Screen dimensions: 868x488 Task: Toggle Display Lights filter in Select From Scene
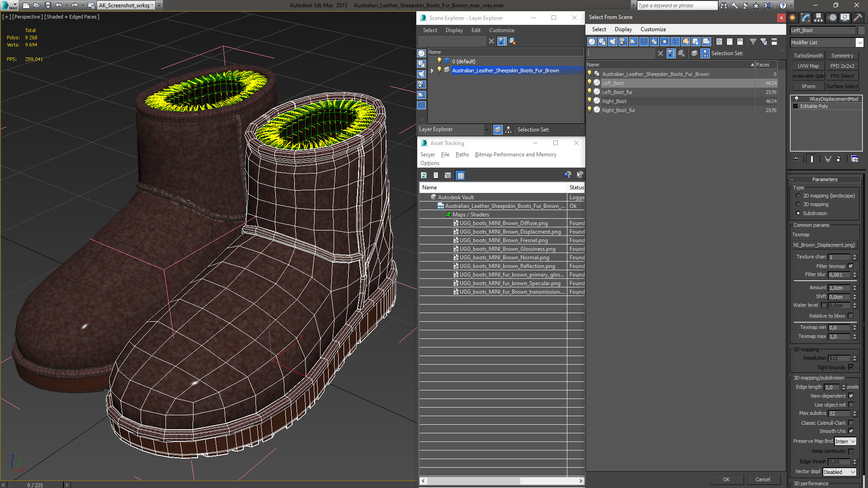click(613, 42)
